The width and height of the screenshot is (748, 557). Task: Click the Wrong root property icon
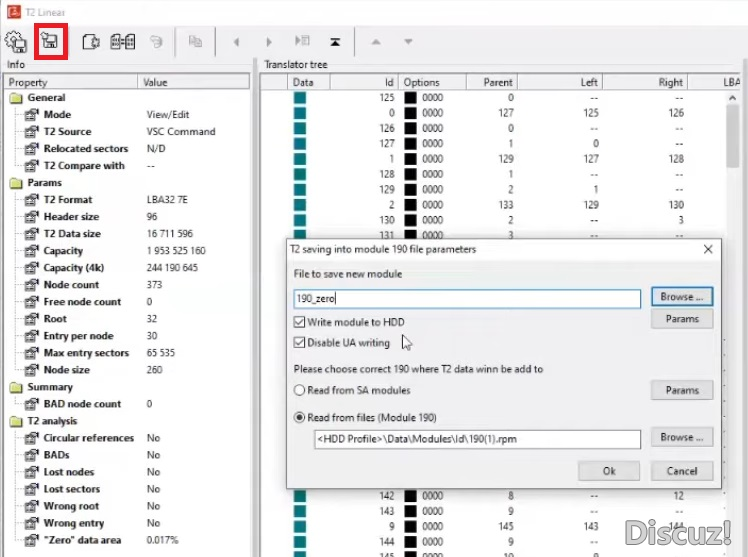point(31,506)
